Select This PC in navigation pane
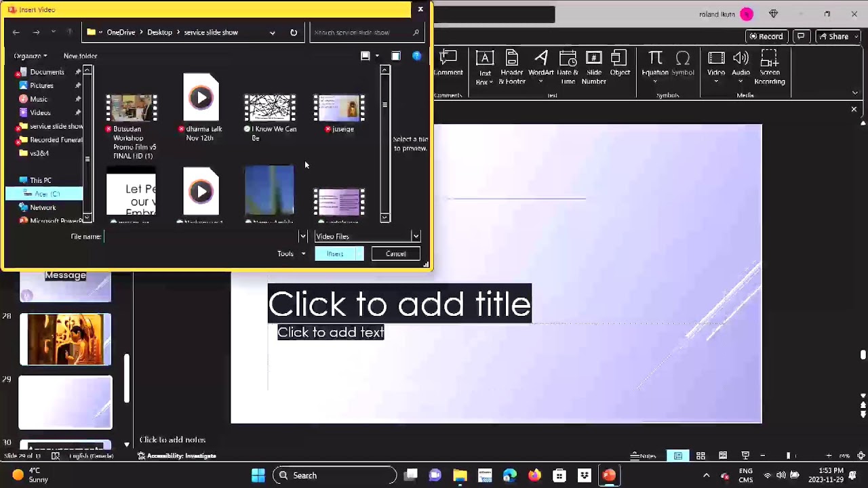Screen dimensions: 868x488 coord(40,180)
